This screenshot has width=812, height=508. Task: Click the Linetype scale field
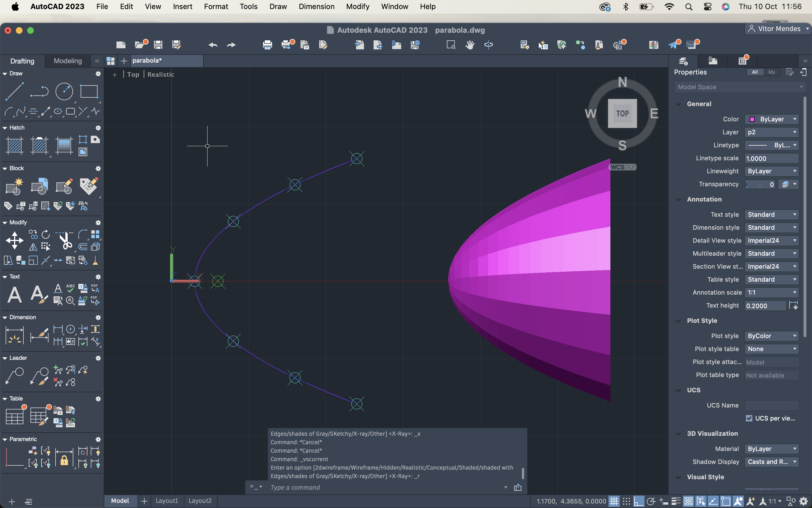click(x=771, y=158)
